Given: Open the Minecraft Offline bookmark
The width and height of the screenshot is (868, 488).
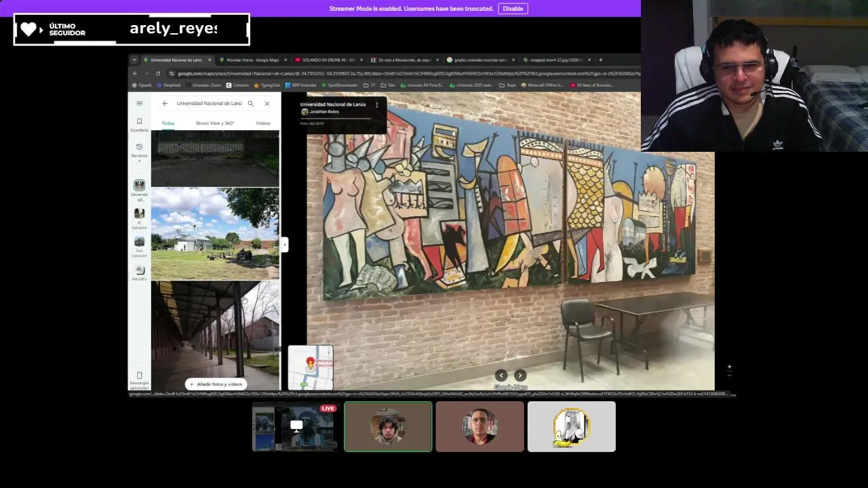Looking at the screenshot, I should (542, 85).
